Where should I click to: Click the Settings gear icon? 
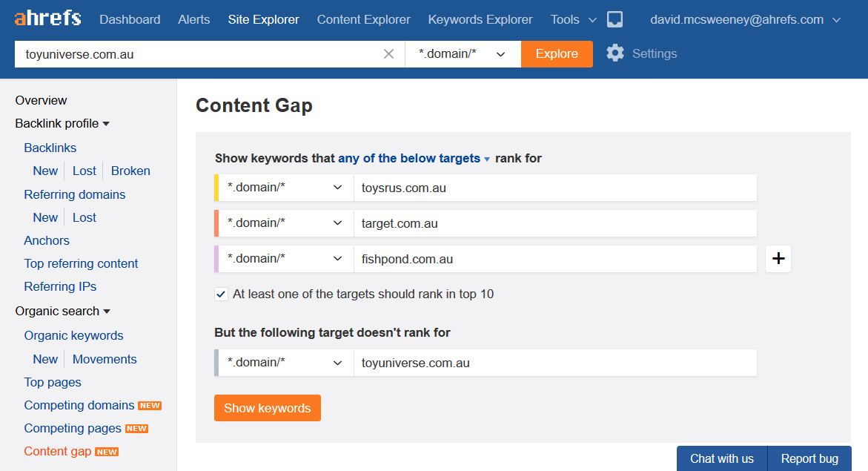click(x=615, y=53)
